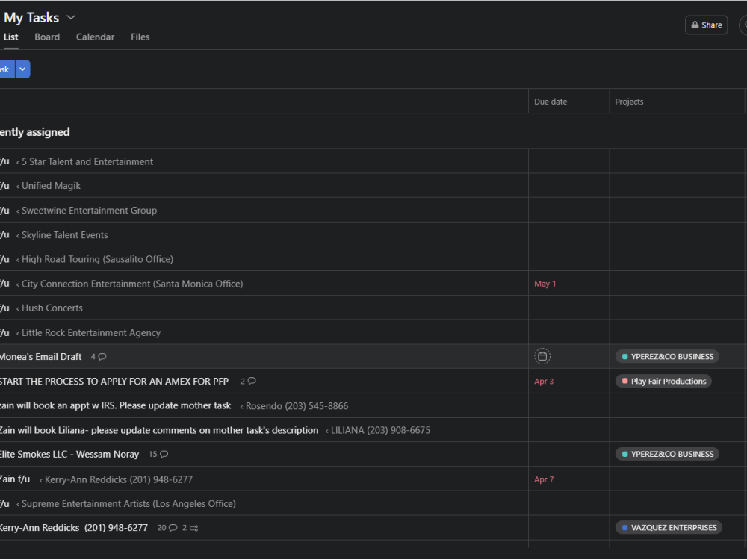The width and height of the screenshot is (747, 560).
Task: Open parent task Sweetwine Entertainment Group
Action: coord(89,210)
